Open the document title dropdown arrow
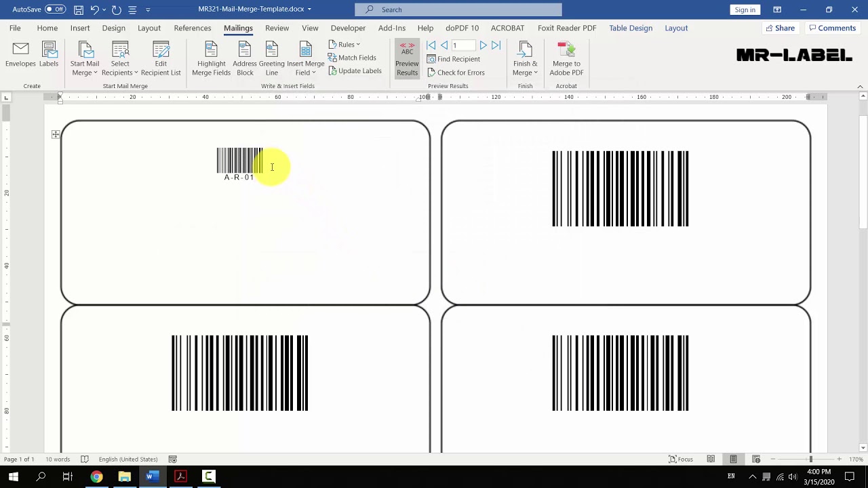 (309, 9)
